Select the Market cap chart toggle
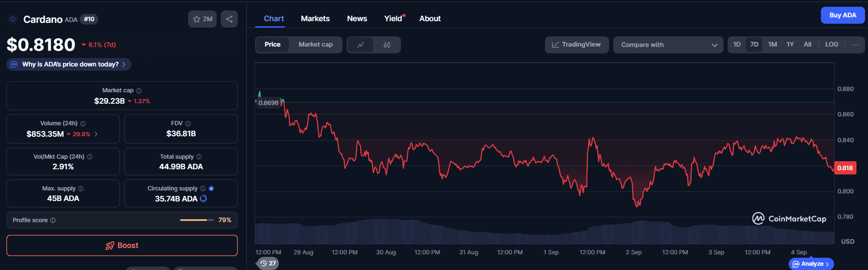868x270 pixels. pos(316,44)
